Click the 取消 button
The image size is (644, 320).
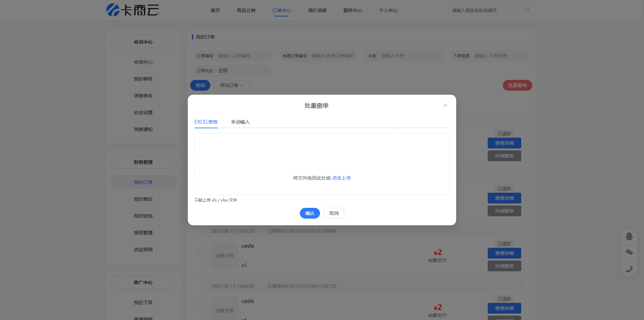(x=334, y=213)
